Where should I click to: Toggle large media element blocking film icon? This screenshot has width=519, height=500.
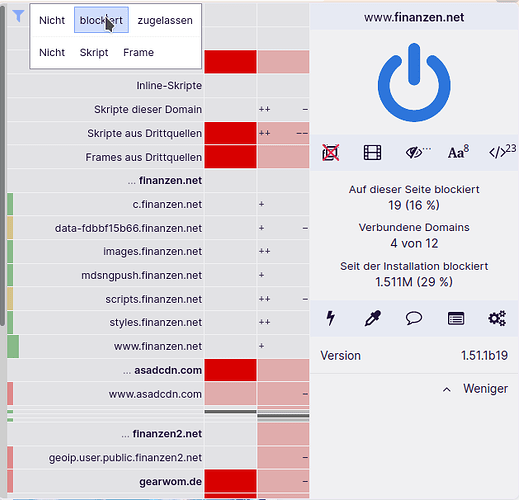[372, 153]
